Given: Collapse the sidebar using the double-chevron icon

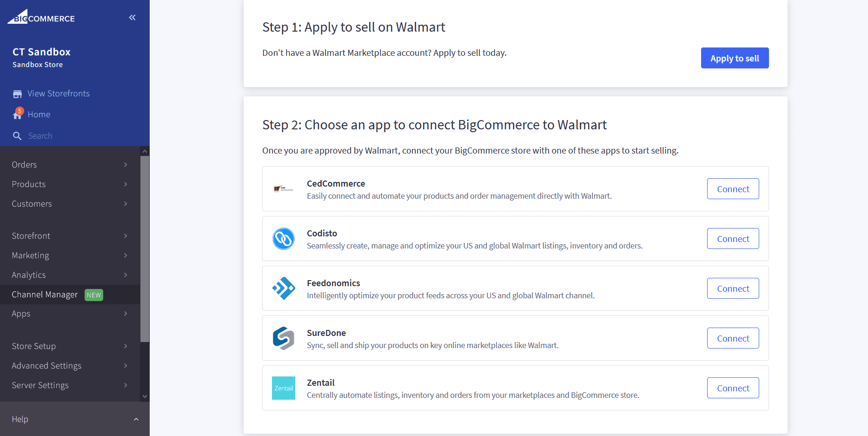Looking at the screenshot, I should [x=132, y=17].
